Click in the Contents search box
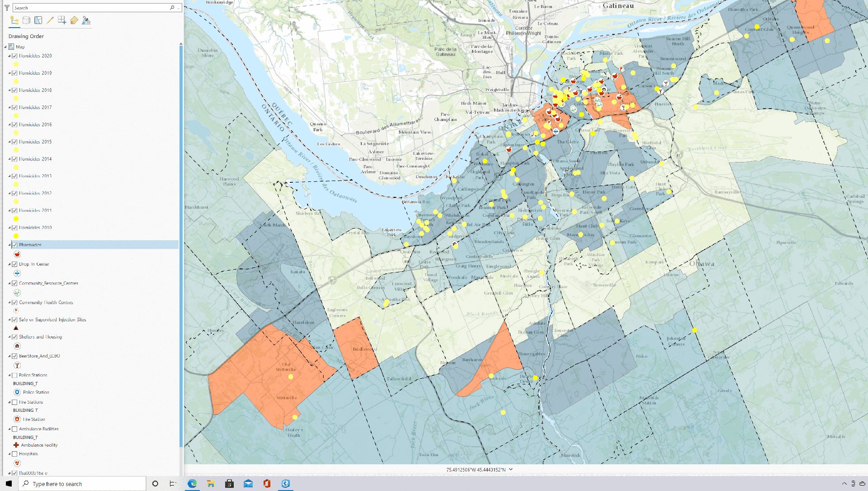The width and height of the screenshot is (868, 491). 90,8
